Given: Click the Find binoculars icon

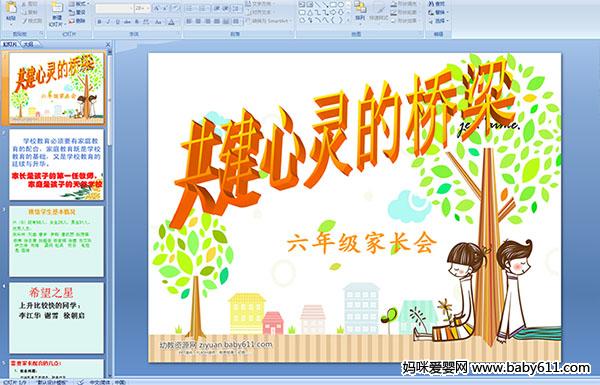Looking at the screenshot, I should [x=437, y=4].
